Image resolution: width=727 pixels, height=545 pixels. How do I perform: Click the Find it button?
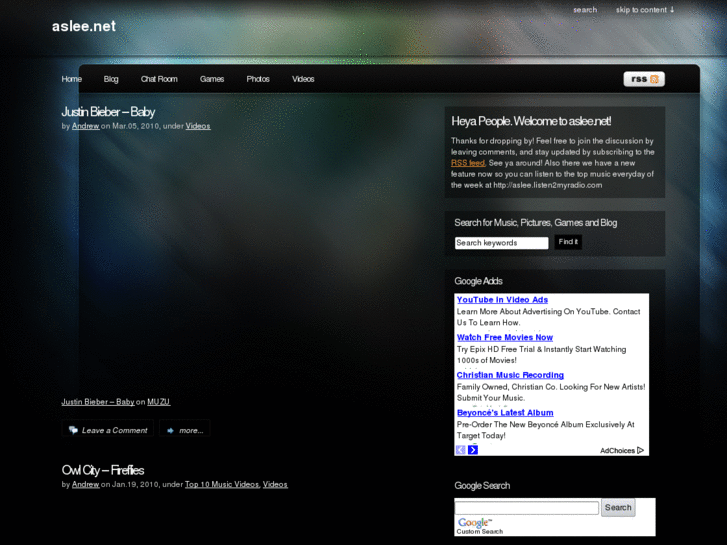tap(568, 242)
